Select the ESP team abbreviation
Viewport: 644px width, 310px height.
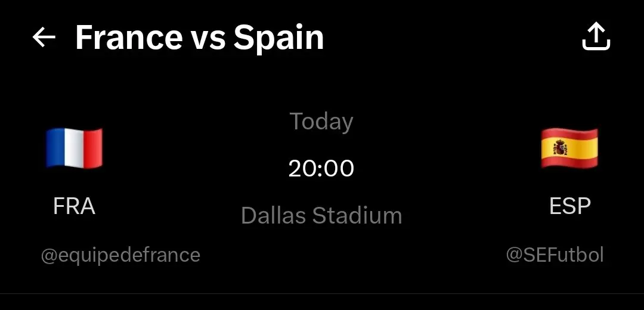coord(570,206)
